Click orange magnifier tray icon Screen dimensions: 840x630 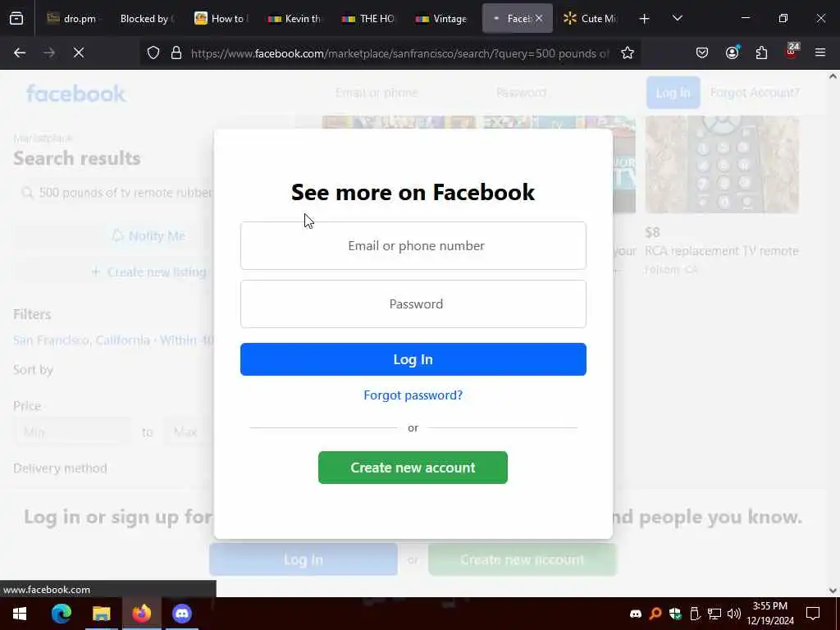pos(655,614)
